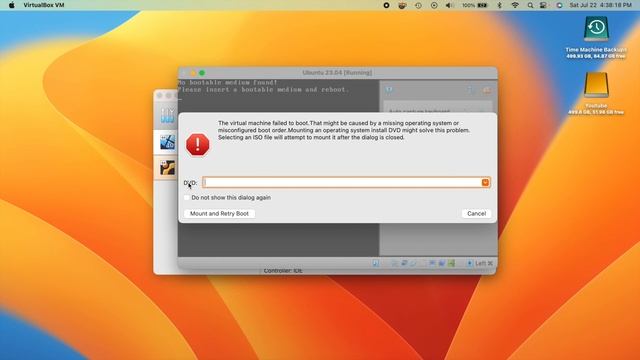
Task: Cancel the failed boot dialog
Action: [476, 213]
